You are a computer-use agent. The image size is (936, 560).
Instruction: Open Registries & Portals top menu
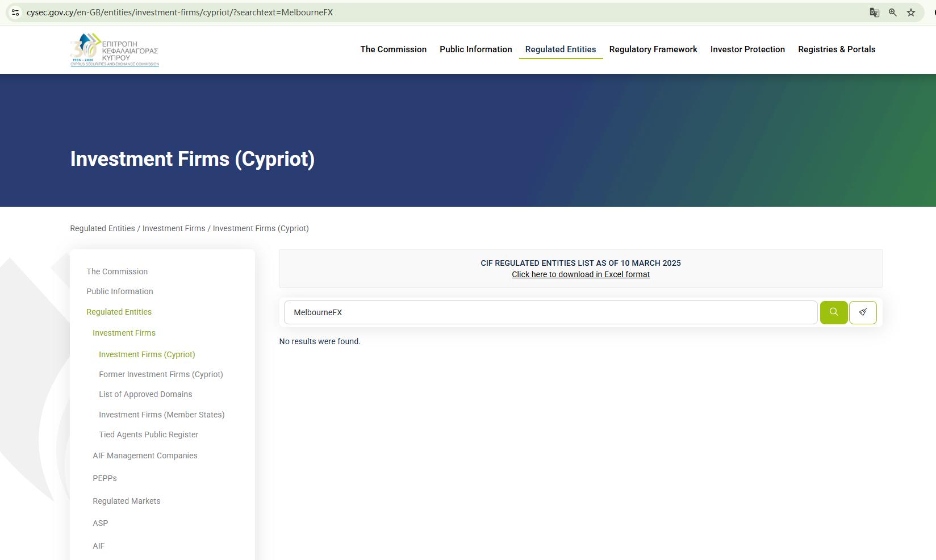pyautogui.click(x=837, y=49)
